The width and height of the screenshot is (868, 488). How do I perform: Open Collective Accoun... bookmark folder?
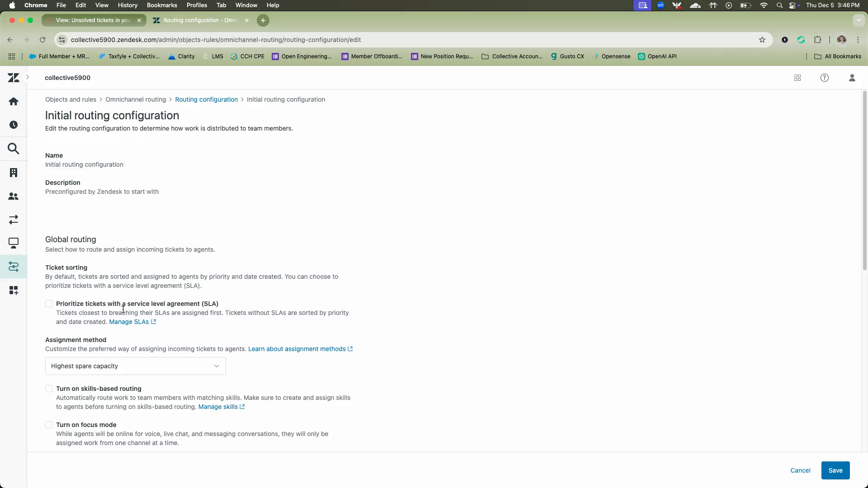coord(512,56)
